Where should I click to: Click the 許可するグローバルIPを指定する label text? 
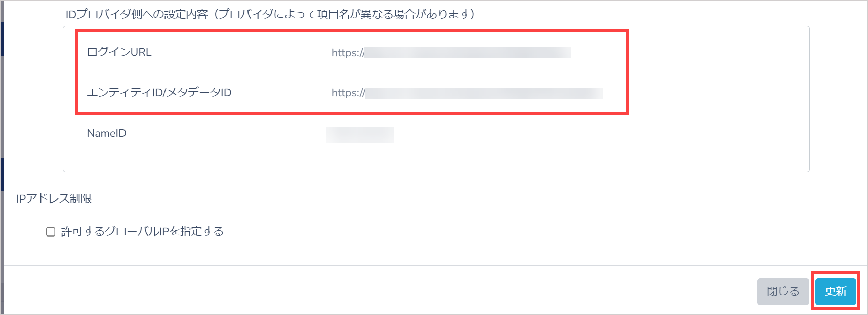(x=142, y=231)
